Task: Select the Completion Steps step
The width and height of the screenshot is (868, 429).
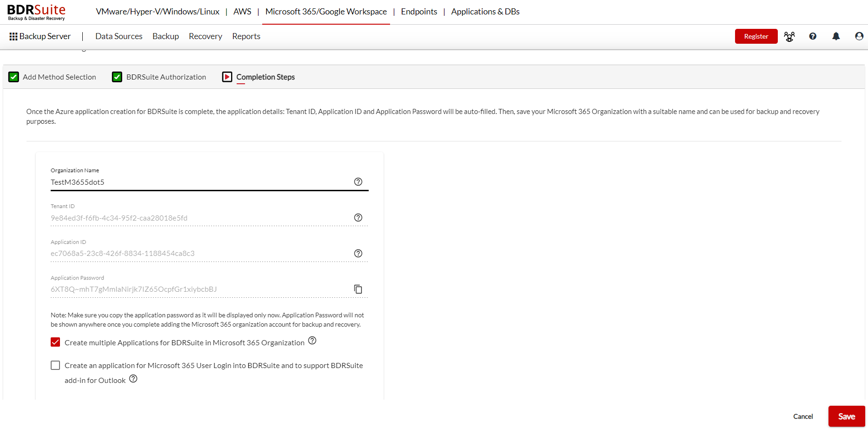Action: click(265, 77)
